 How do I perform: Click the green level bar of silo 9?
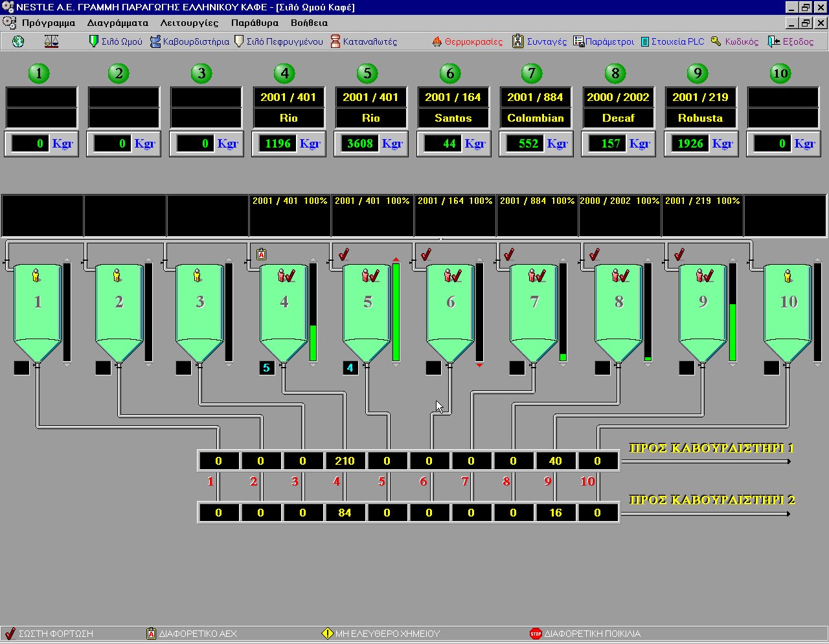[732, 331]
